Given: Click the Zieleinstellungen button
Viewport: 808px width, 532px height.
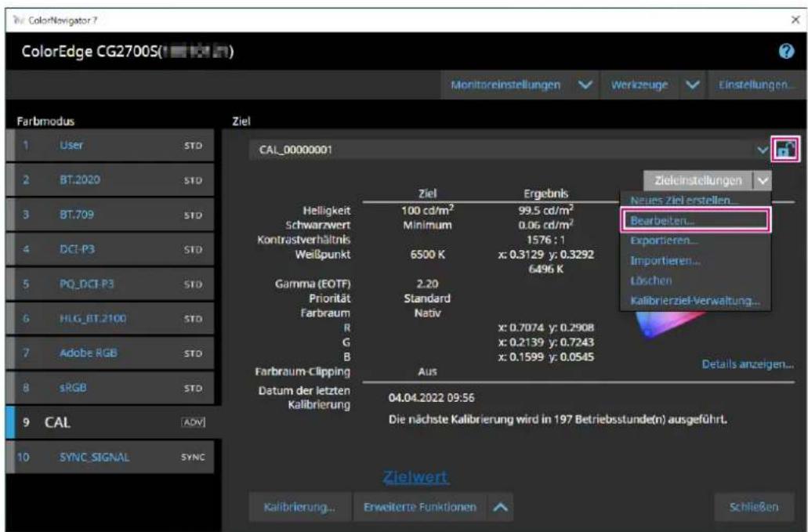Looking at the screenshot, I should (698, 181).
